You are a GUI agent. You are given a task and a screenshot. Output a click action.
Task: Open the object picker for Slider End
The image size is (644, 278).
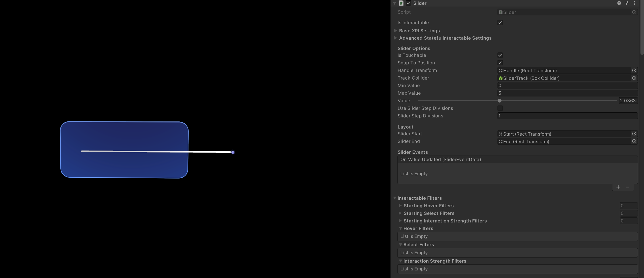point(634,141)
